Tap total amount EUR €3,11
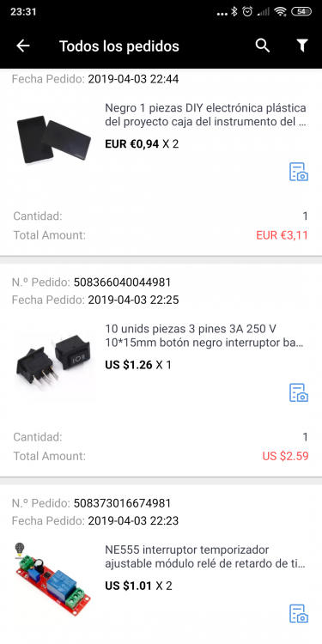This screenshot has width=322, height=644. point(282,235)
